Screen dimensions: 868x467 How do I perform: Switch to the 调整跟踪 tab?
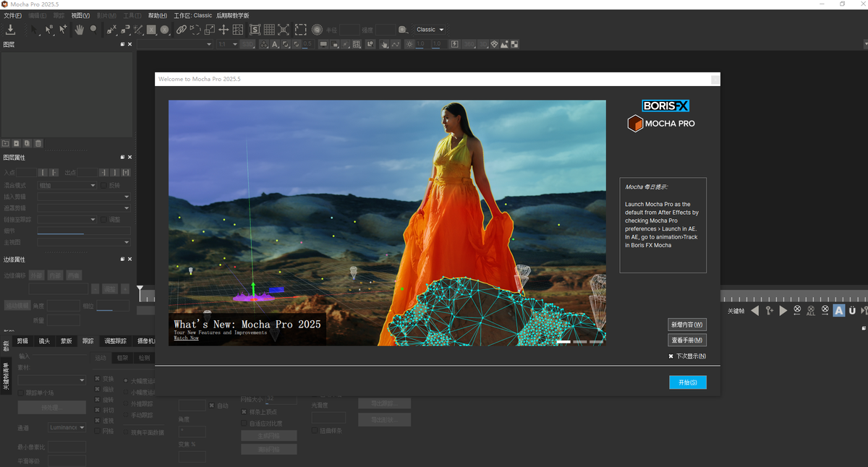pos(115,341)
